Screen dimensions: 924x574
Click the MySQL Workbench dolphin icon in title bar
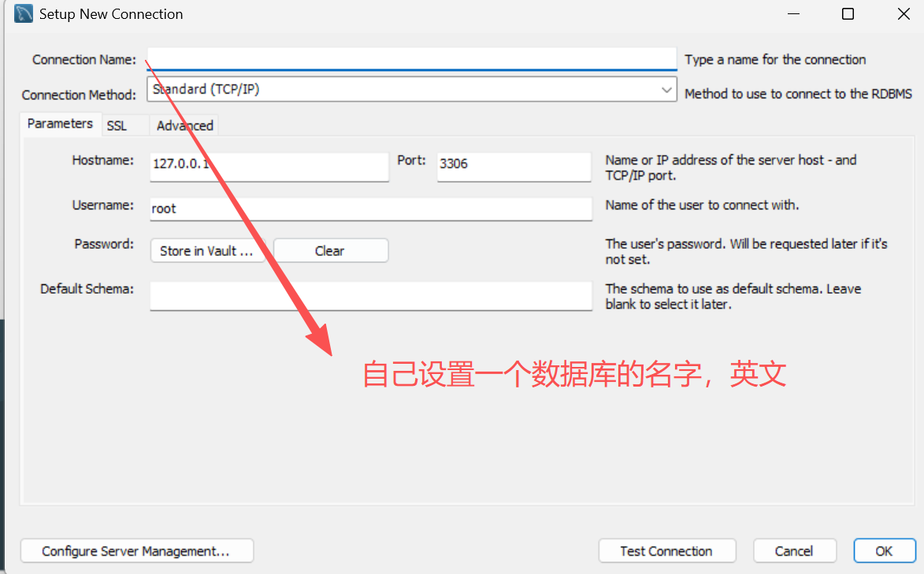(x=23, y=14)
